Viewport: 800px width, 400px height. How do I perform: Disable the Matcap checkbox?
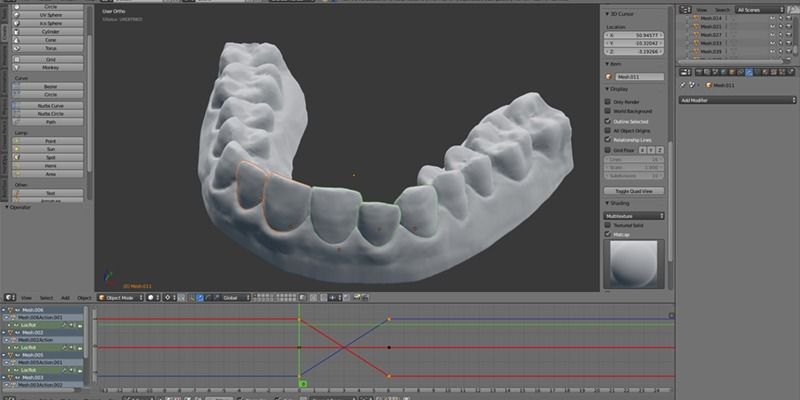click(x=607, y=234)
